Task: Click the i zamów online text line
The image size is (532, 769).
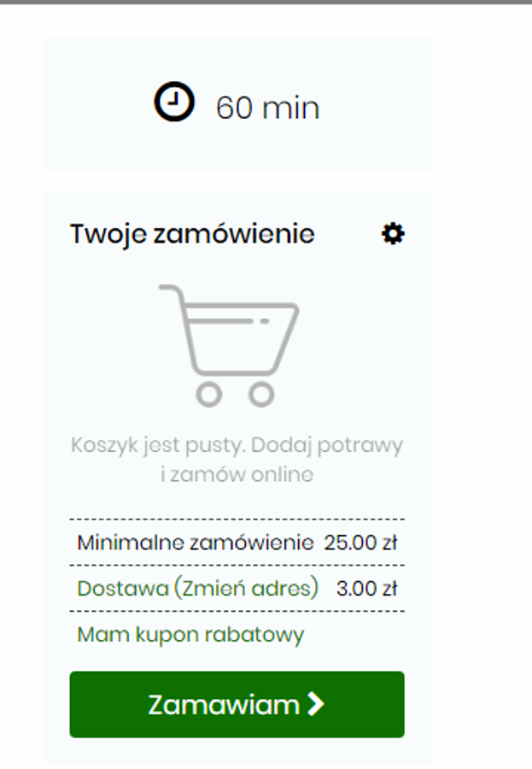Action: 237,474
